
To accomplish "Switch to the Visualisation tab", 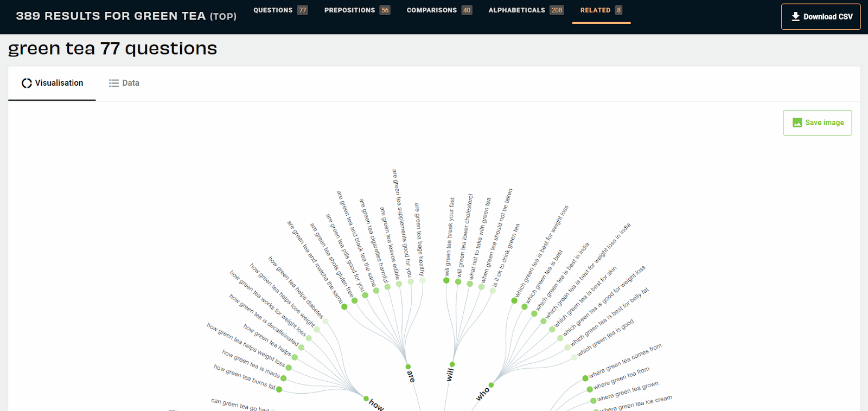I will pyautogui.click(x=52, y=83).
